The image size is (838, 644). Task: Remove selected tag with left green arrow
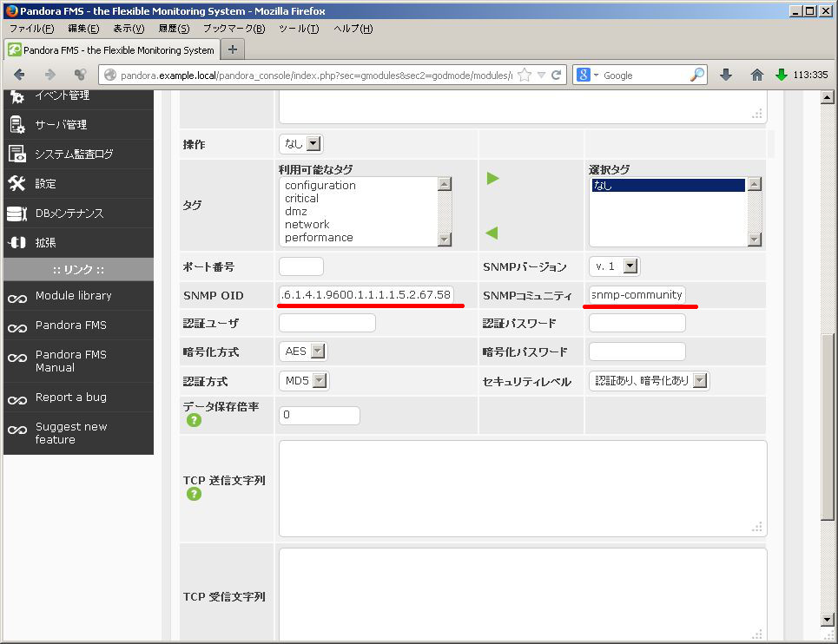pos(492,233)
